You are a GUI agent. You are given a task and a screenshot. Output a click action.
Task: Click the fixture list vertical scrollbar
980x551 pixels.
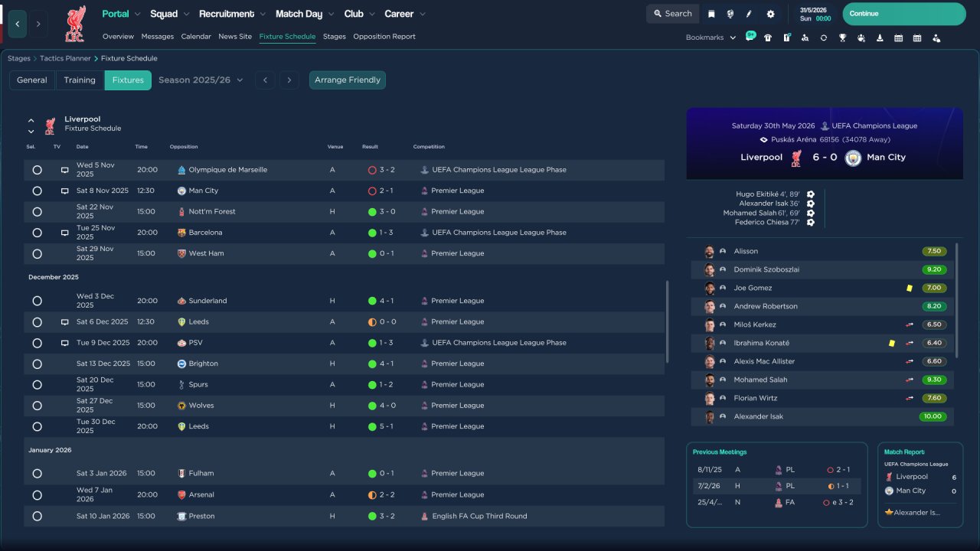point(668,321)
